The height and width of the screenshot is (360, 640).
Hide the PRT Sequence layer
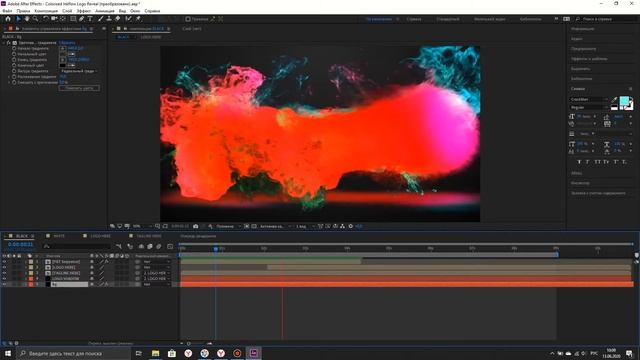click(4, 262)
